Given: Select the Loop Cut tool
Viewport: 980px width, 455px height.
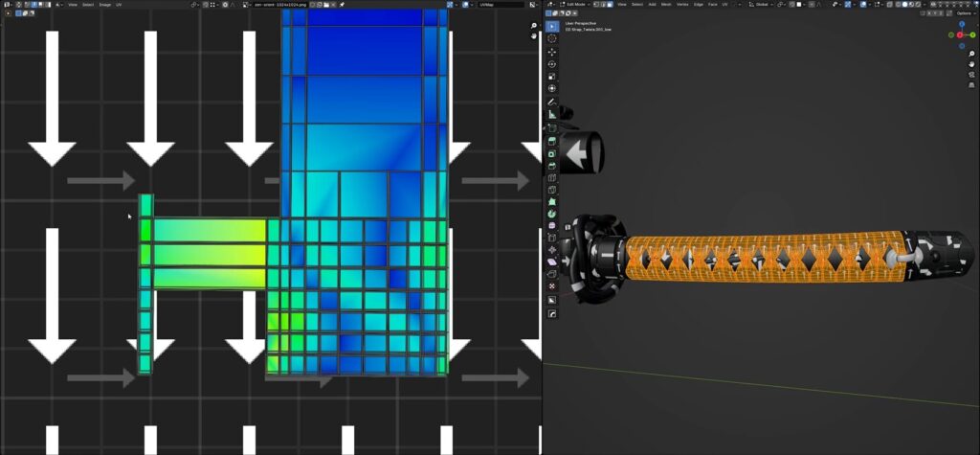Looking at the screenshot, I should (x=552, y=178).
